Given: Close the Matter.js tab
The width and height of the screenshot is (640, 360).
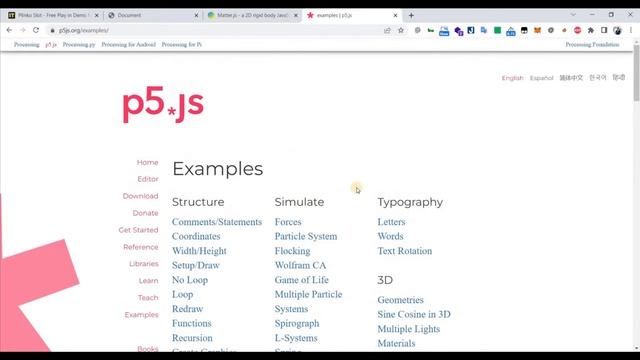Looking at the screenshot, I should [296, 16].
